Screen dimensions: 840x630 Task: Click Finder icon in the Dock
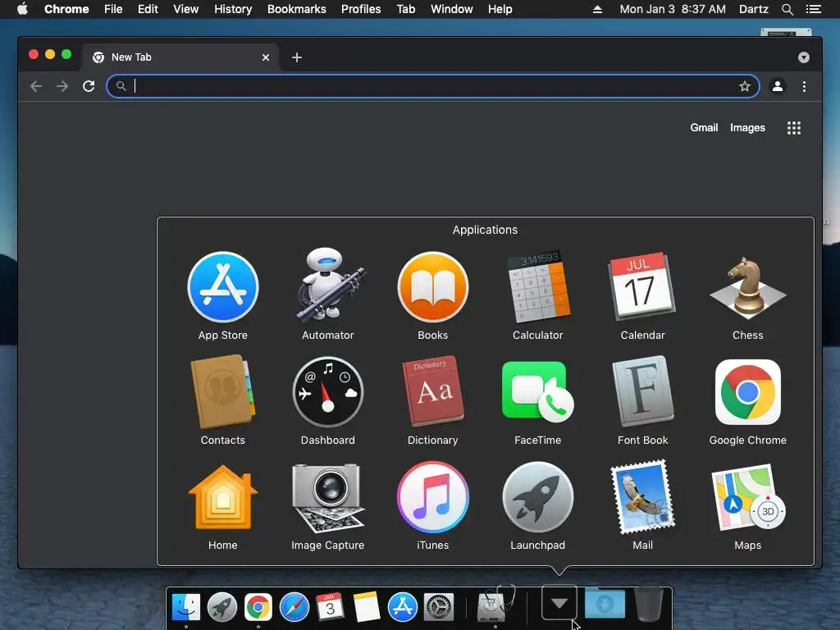click(x=186, y=608)
